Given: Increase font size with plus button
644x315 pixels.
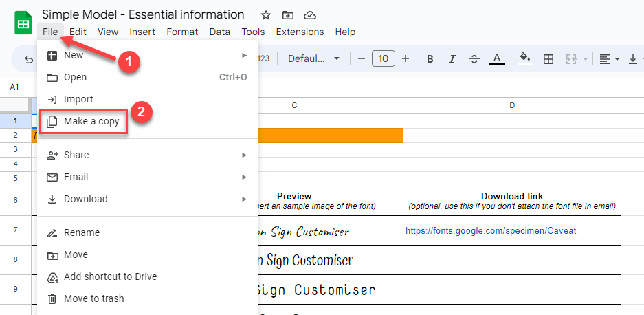Looking at the screenshot, I should (406, 59).
